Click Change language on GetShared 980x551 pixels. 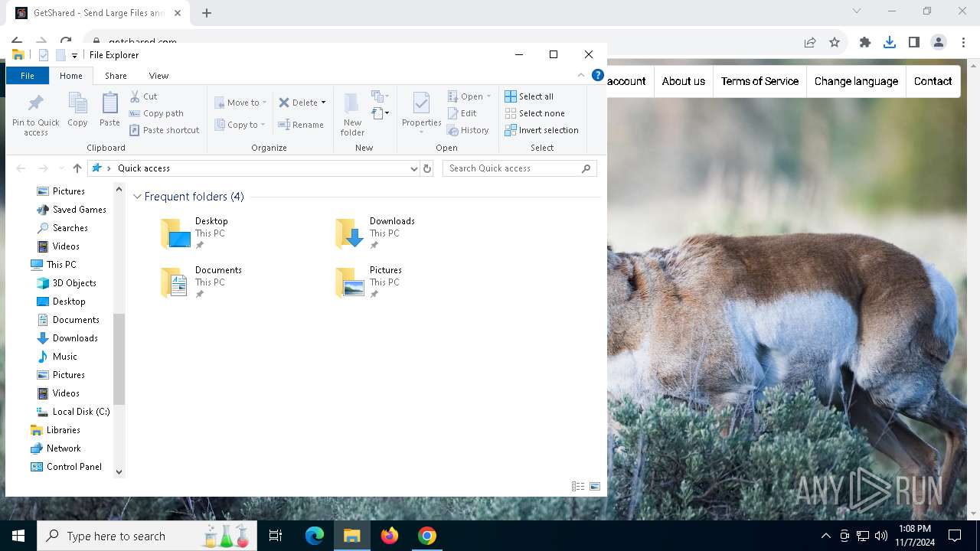point(856,81)
